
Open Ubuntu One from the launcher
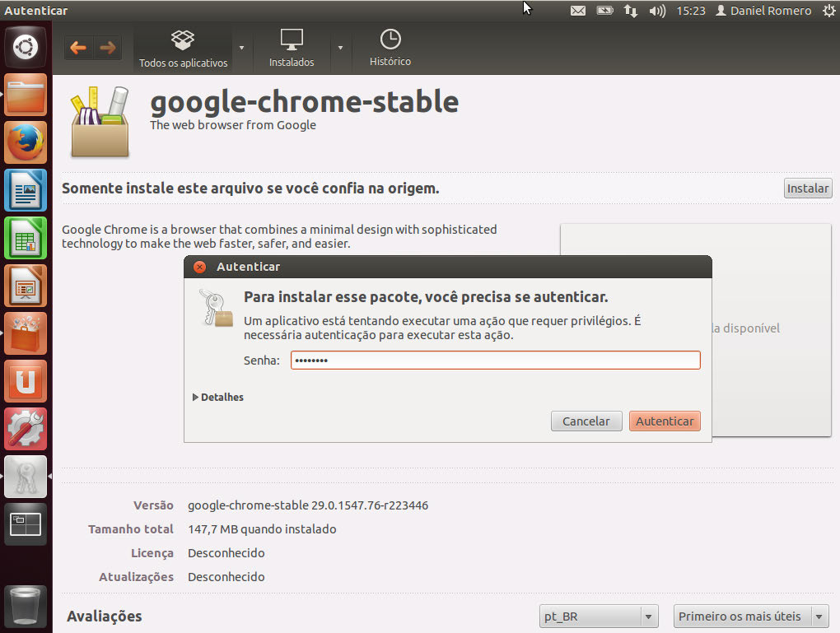(x=26, y=381)
